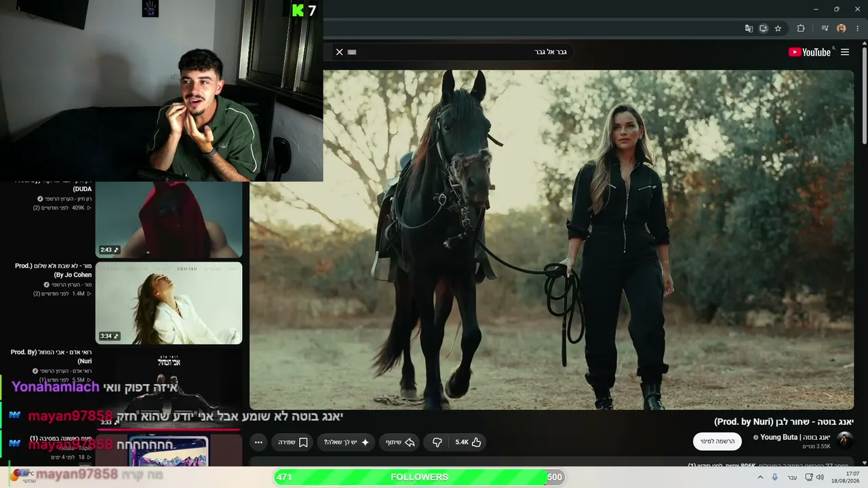This screenshot has width=868, height=488.
Task: Focus the YouTube search field
Action: 461,52
